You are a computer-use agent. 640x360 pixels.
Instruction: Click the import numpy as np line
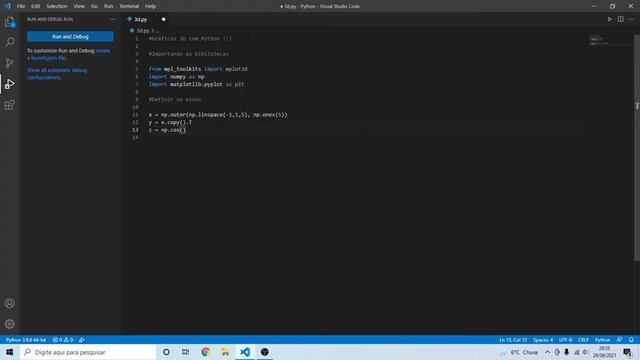pos(176,77)
